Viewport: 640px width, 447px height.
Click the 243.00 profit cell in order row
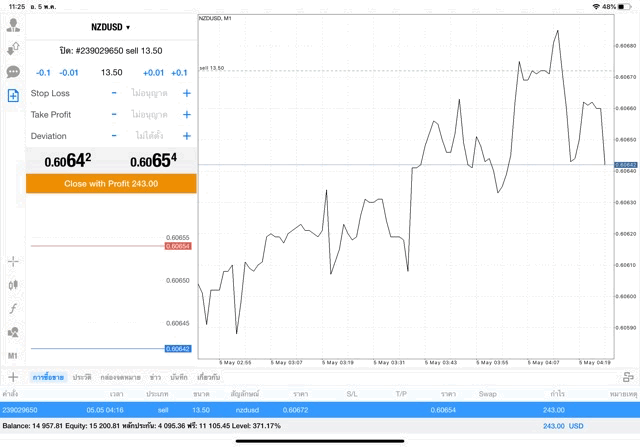coord(554,410)
